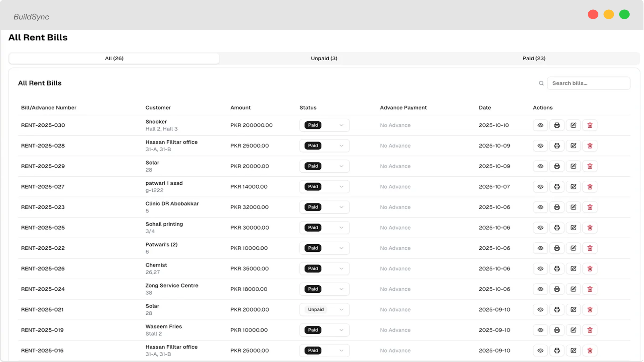Switch to the Unpaid (3) tab
The image size is (644, 362).
[x=324, y=58]
